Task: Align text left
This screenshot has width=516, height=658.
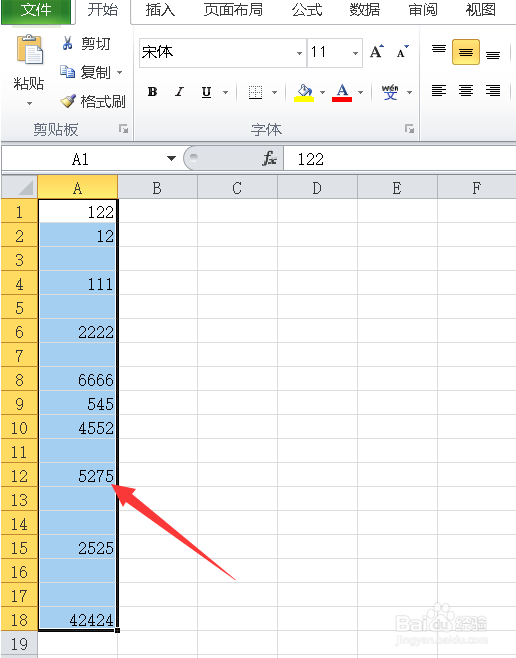Action: (x=439, y=91)
